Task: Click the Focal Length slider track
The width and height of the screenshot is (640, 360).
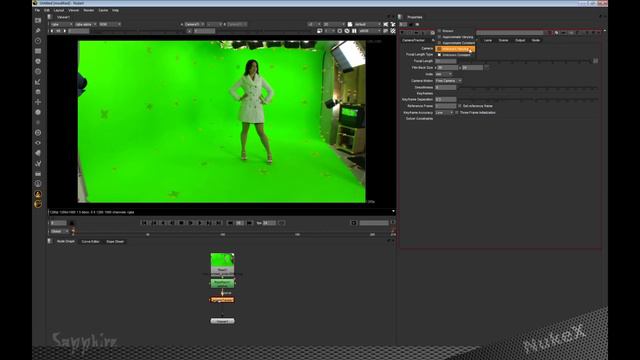Action: coord(525,61)
